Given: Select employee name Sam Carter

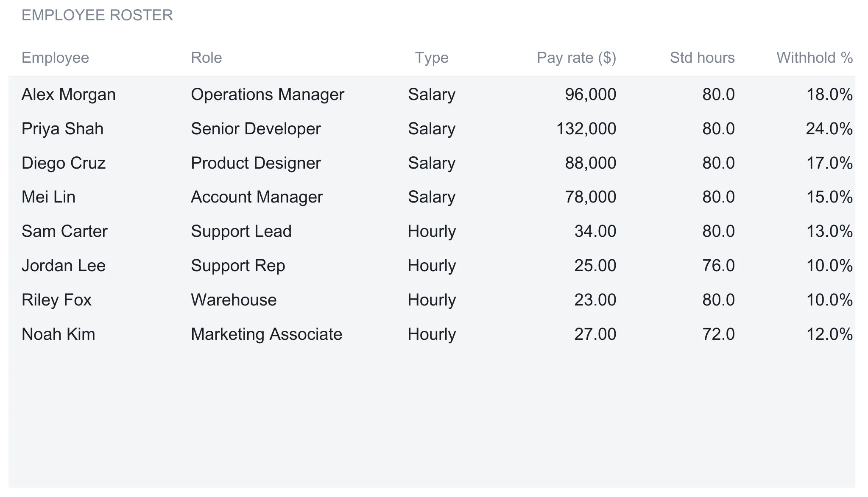Looking at the screenshot, I should click(x=64, y=231).
